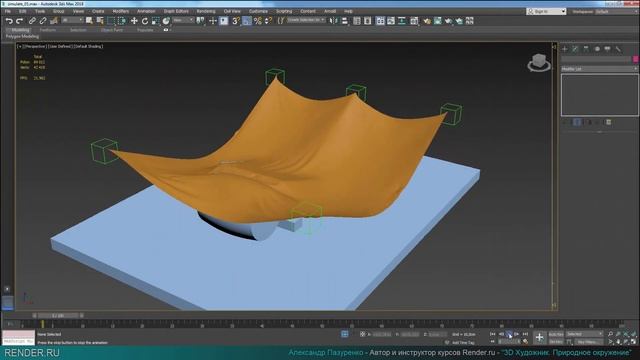Image resolution: width=640 pixels, height=360 pixels.
Task: Select the Select and Place tool
Action: (x=166, y=21)
